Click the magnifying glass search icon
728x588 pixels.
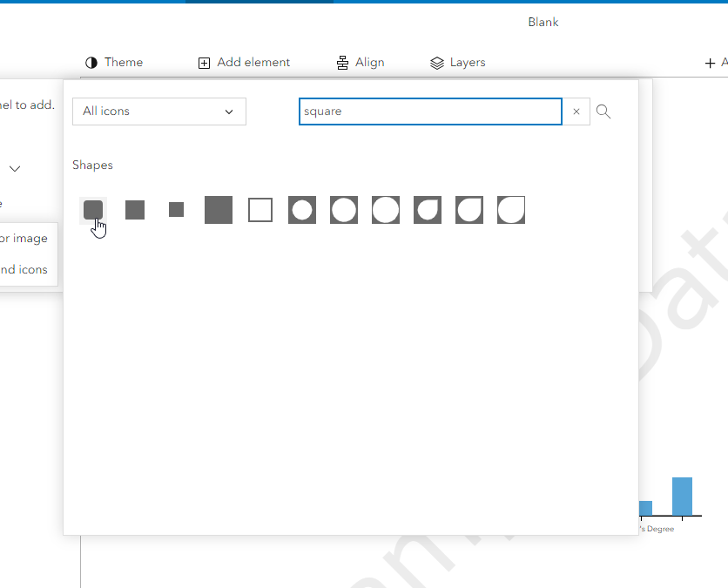click(x=603, y=112)
